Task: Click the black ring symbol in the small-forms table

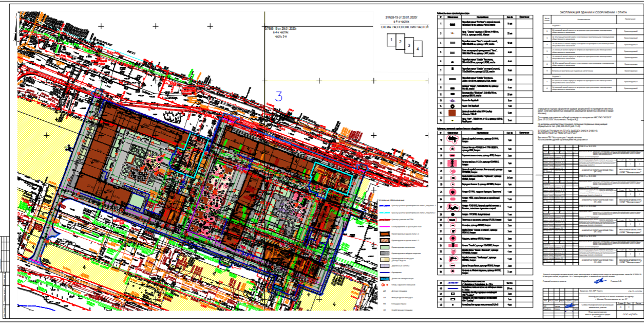Action: pyautogui.click(x=452, y=106)
